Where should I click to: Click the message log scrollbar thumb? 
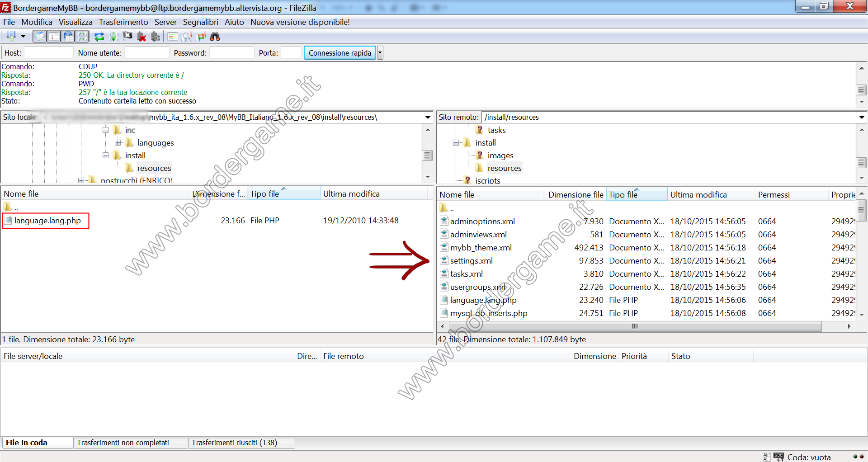tap(862, 90)
